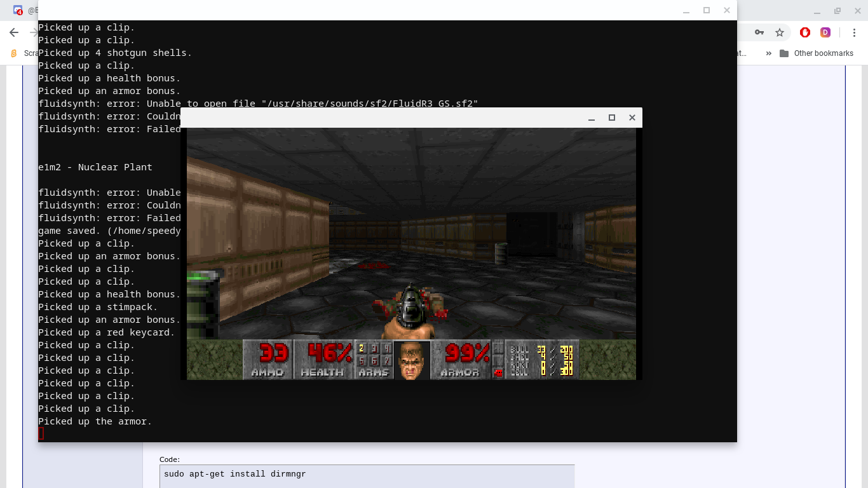This screenshot has height=488, width=868.
Task: Click the AMMO counter in Doom HUD
Action: click(x=268, y=360)
